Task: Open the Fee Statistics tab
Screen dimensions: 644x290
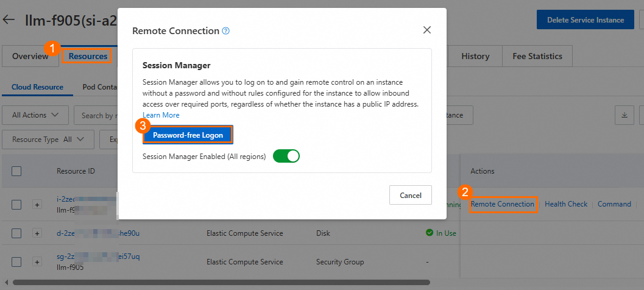Action: [x=537, y=56]
